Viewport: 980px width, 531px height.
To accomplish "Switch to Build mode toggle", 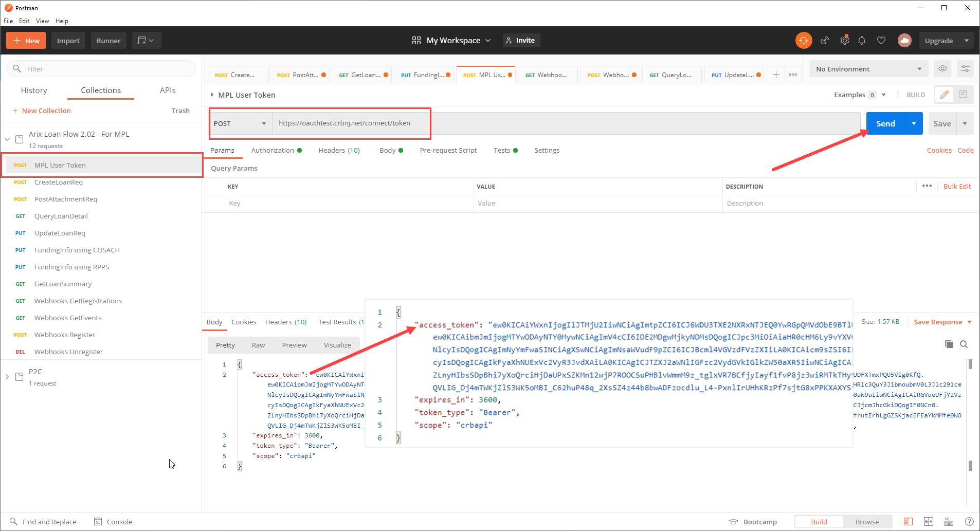I will 819,522.
